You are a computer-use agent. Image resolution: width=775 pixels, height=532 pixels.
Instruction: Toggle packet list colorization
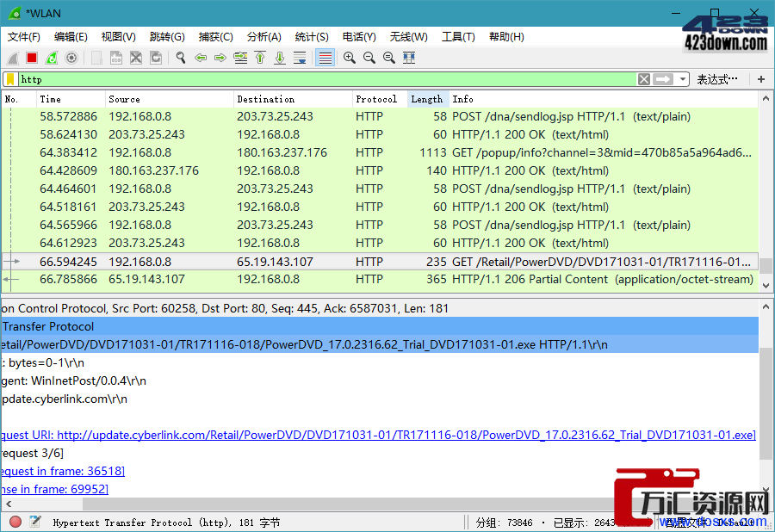[x=325, y=58]
